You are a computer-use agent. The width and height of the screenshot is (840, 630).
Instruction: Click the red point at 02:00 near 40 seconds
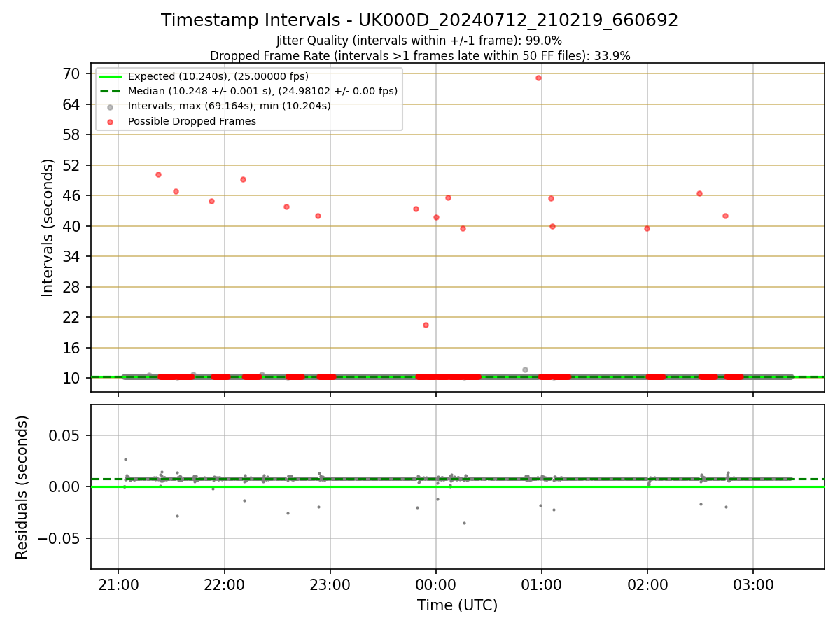coord(647,228)
